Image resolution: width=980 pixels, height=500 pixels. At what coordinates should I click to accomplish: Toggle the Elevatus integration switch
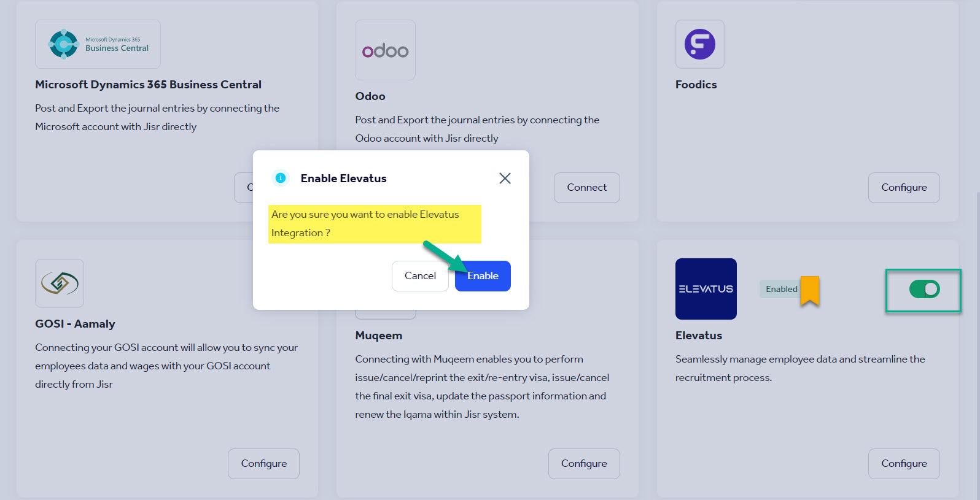[x=924, y=289]
